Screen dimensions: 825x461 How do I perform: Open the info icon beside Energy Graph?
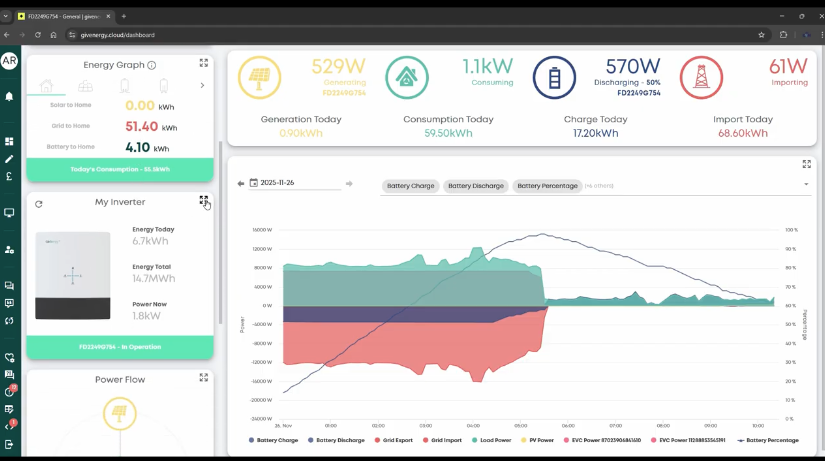(152, 65)
